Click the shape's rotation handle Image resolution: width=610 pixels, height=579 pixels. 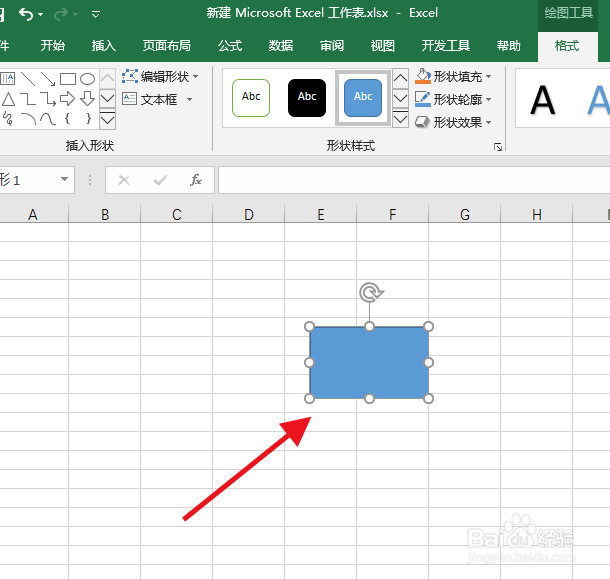point(370,293)
